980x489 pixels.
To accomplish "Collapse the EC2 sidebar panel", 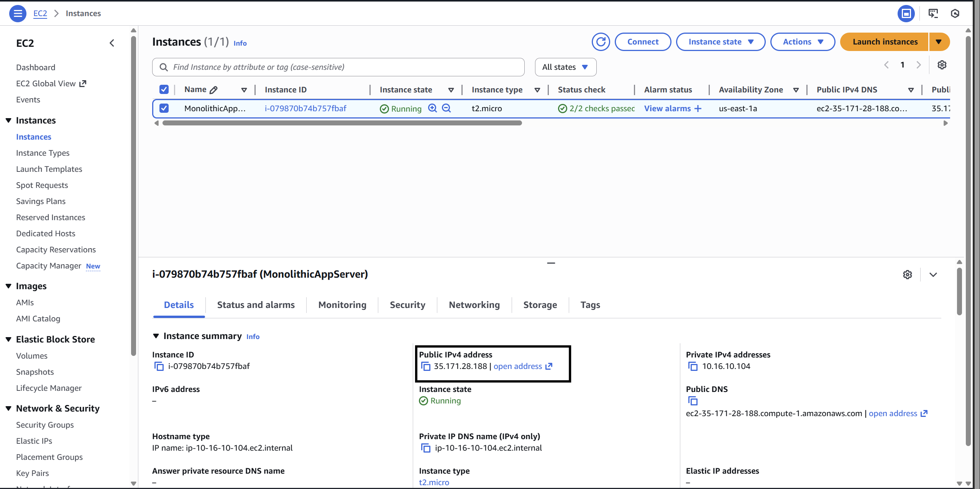I will [112, 43].
